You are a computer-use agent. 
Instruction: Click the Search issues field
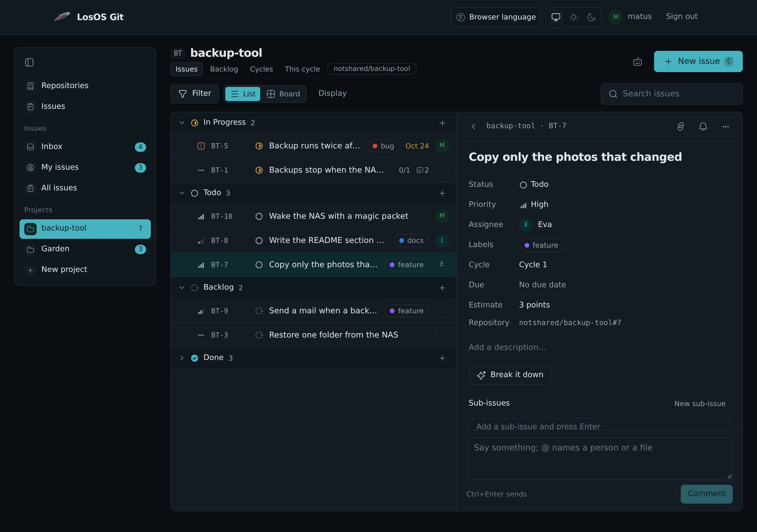click(x=672, y=94)
